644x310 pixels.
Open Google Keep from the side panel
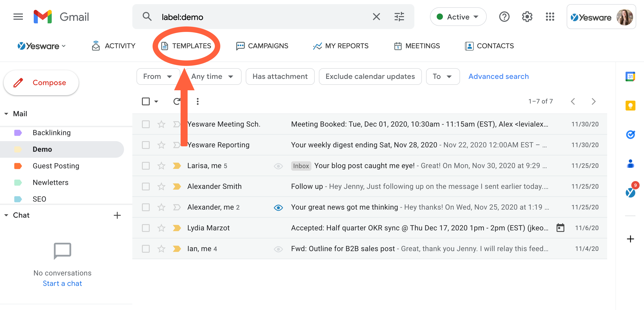click(631, 105)
